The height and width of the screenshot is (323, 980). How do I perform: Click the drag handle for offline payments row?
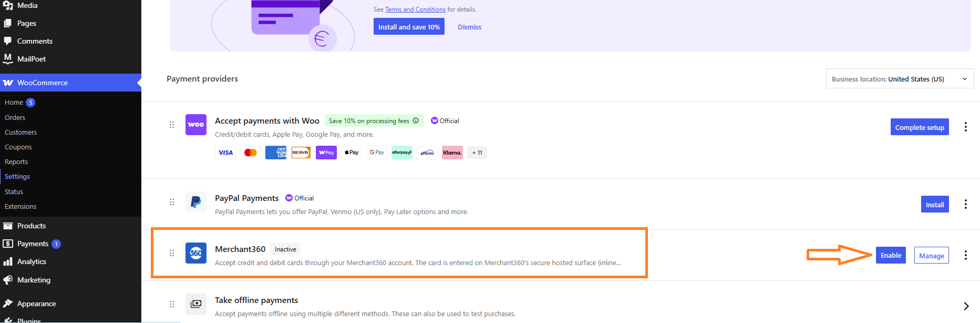pos(172,304)
